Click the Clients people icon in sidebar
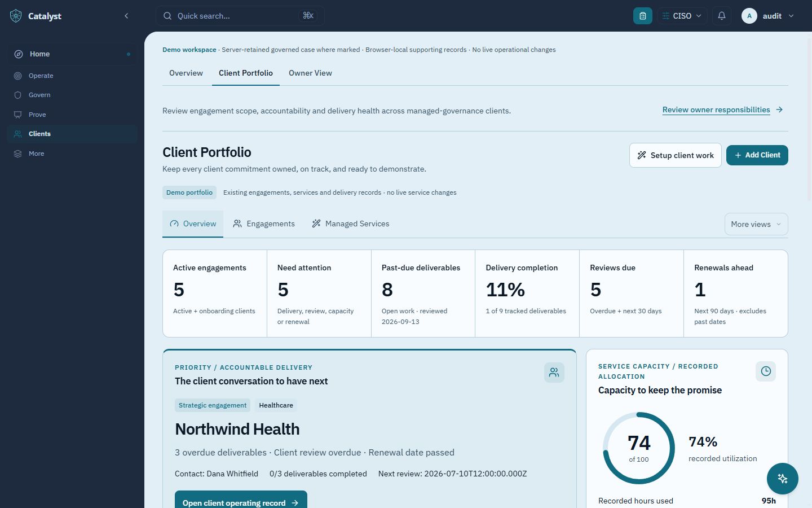This screenshot has width=812, height=508. [x=18, y=134]
